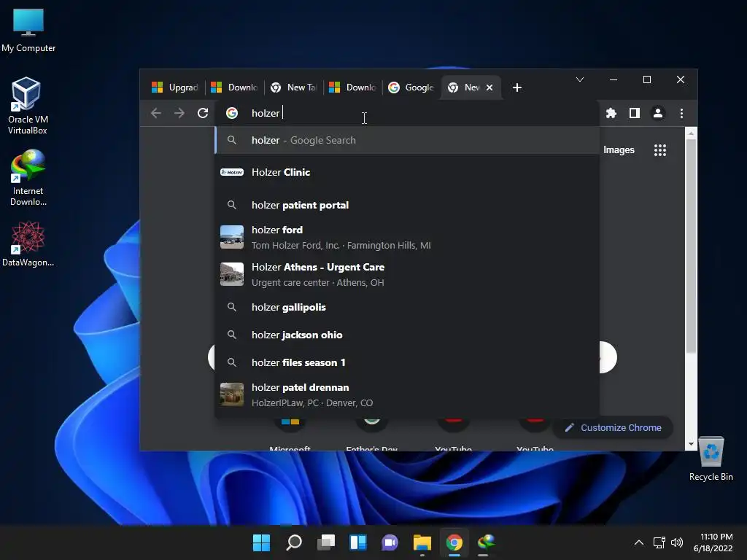Expand the tab search chevron
Screen dimensions: 747x560
click(x=580, y=79)
